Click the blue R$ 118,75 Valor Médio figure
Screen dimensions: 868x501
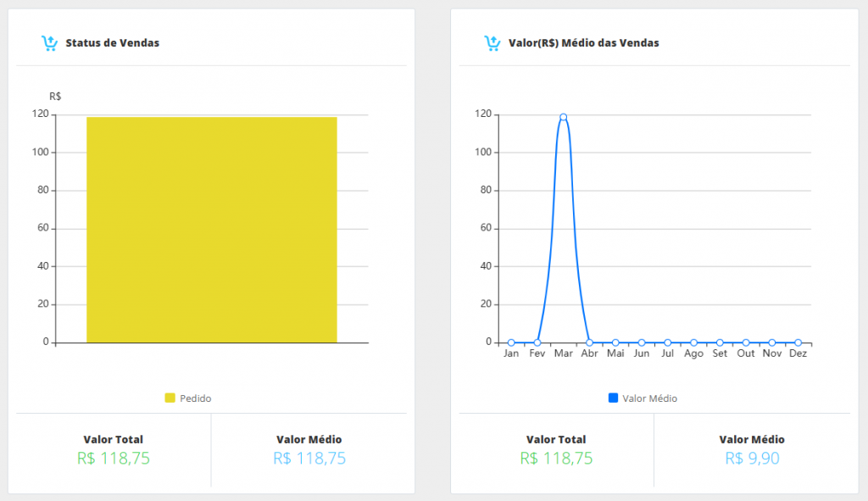309,459
